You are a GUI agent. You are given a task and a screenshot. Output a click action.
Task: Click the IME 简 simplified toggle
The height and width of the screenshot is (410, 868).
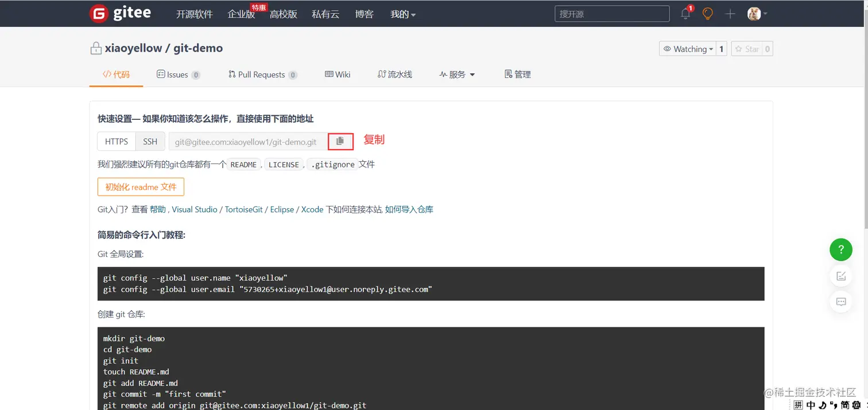coord(844,405)
